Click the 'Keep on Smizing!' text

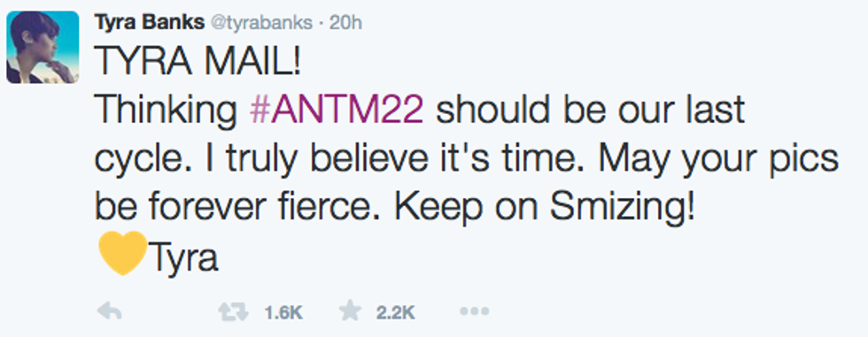pos(544,208)
